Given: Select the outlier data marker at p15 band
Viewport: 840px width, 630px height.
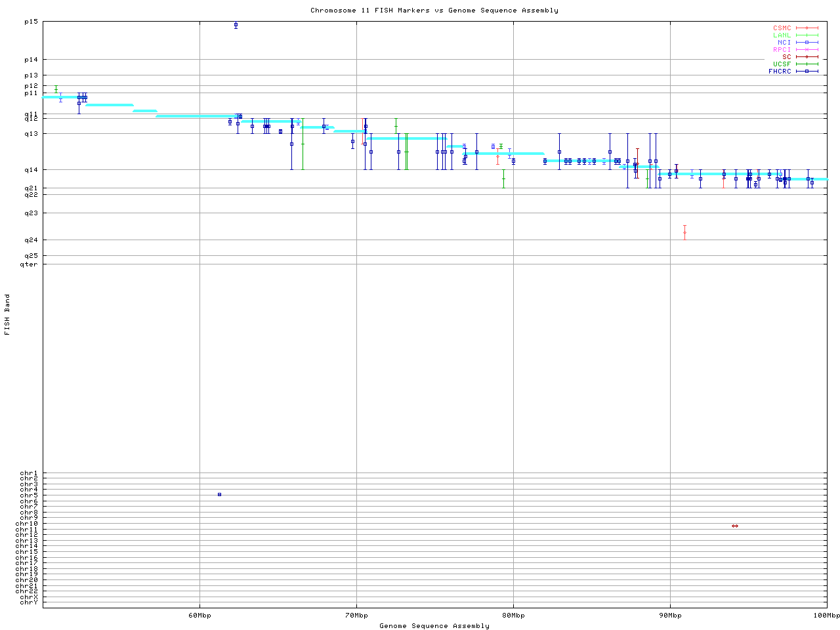Looking at the screenshot, I should 236,25.
